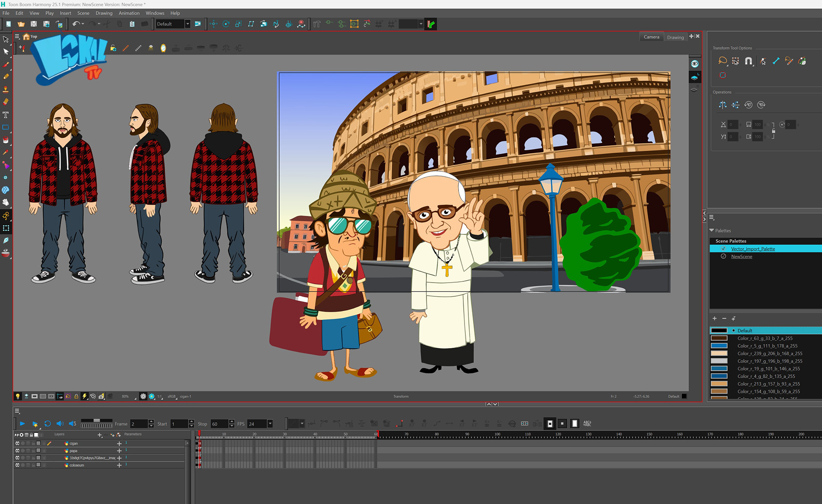The width and height of the screenshot is (822, 504).
Task: Pick the Color_r_5_g_111_b_178 blue swatch
Action: [x=719, y=346]
